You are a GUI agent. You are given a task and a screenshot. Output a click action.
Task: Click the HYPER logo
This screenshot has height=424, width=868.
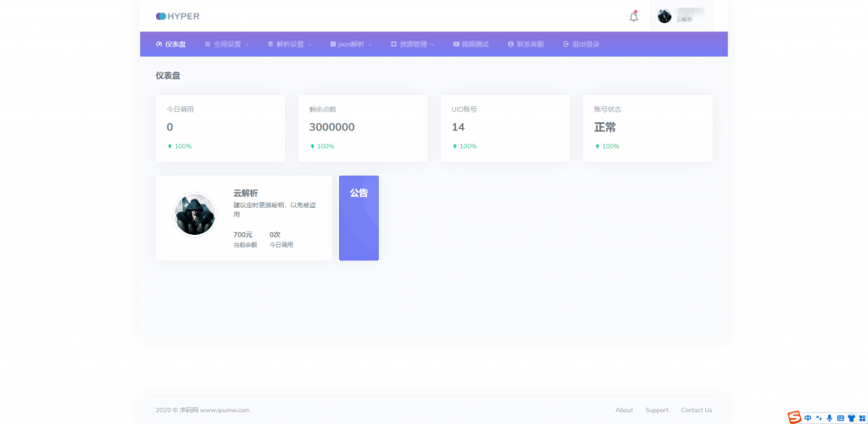(x=178, y=16)
